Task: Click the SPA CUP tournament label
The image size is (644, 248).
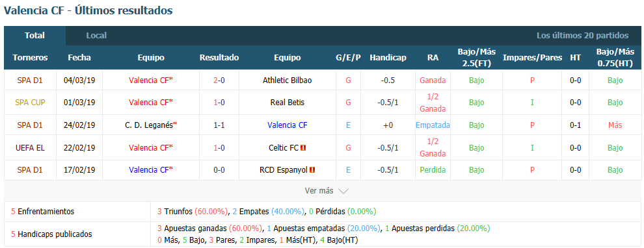Action: pos(30,103)
